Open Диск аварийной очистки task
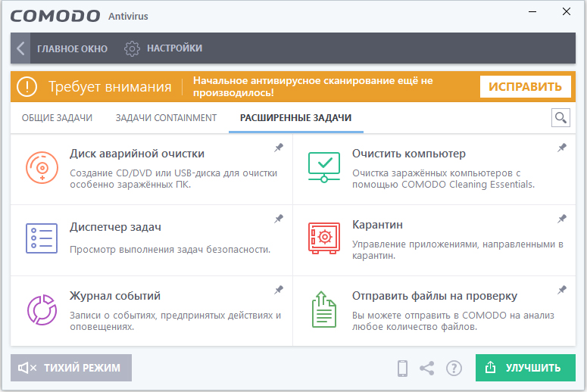The width and height of the screenshot is (587, 392). coord(137,154)
